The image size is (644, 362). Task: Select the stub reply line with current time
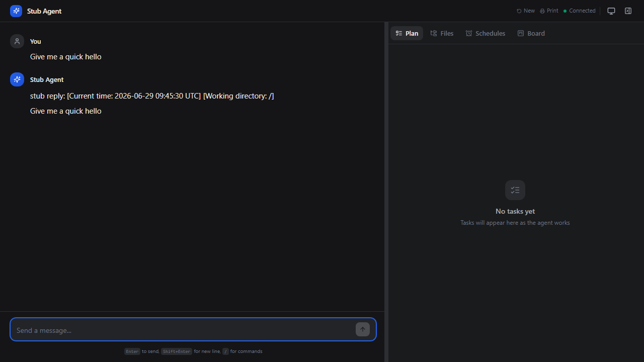pyautogui.click(x=152, y=96)
